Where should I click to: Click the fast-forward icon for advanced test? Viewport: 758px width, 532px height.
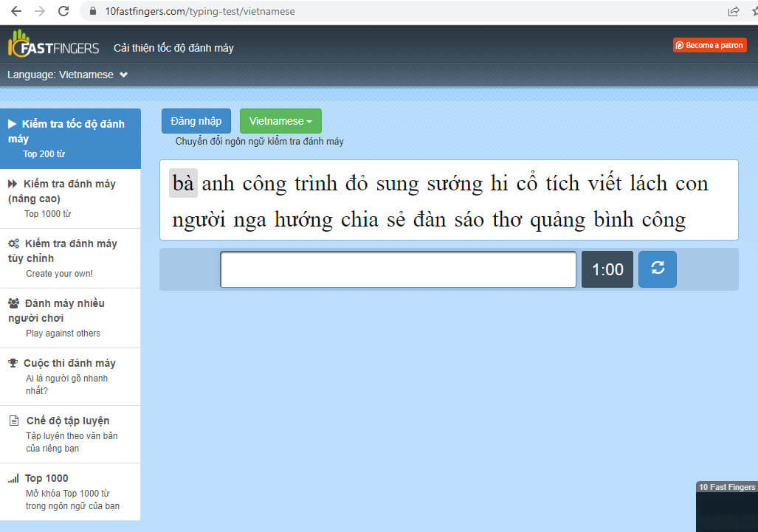tap(13, 184)
